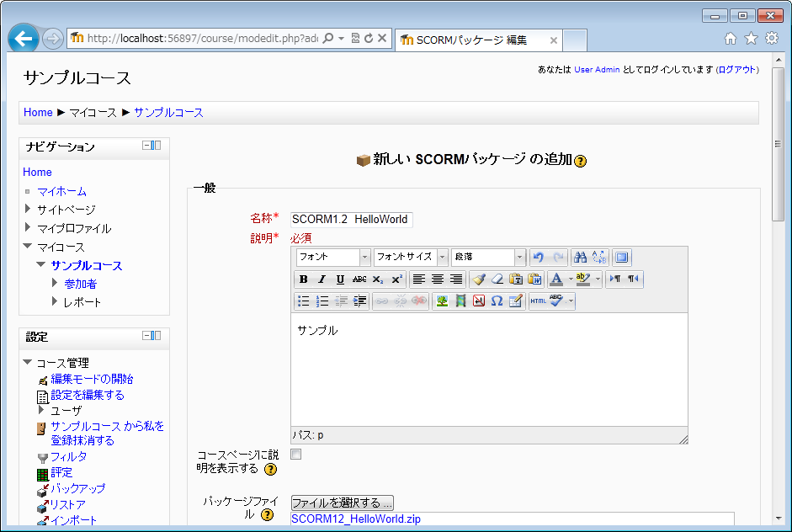Expand the サイトページ tree node

[x=28, y=210]
